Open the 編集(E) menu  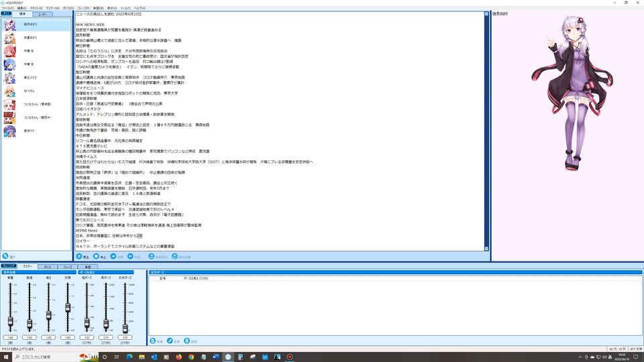pos(21,8)
